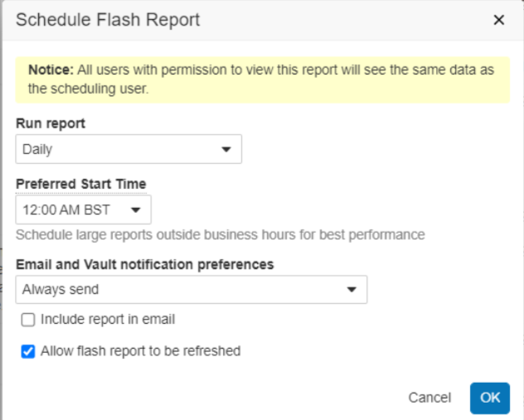The image size is (524, 420).
Task: Click the arrow in the Daily combo box
Action: click(226, 150)
